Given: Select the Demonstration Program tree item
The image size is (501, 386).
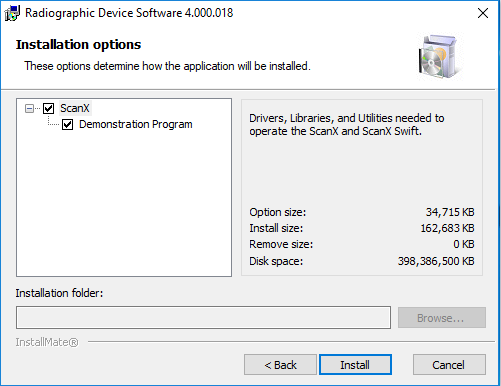Looking at the screenshot, I should coord(136,124).
